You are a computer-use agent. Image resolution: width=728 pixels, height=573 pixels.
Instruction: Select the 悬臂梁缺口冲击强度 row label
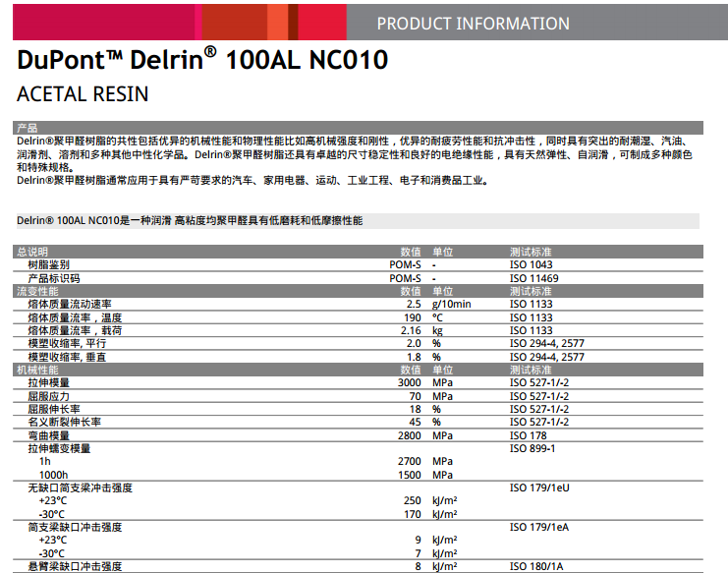75,566
